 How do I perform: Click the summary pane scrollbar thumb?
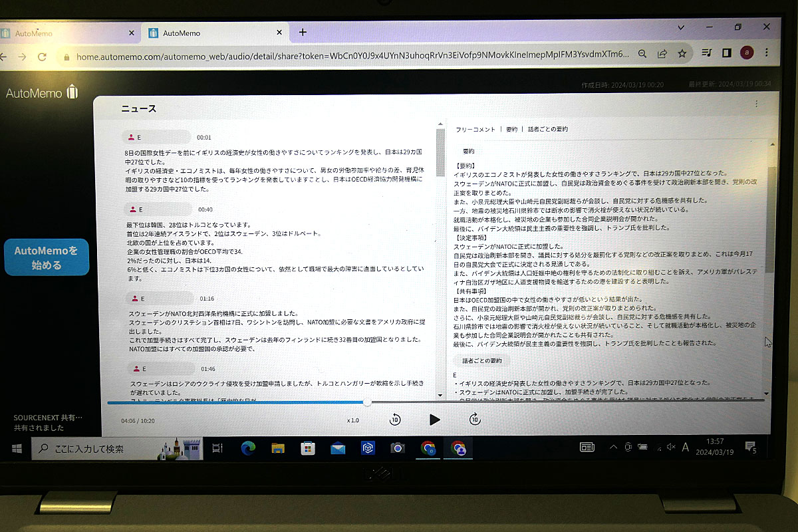click(x=770, y=219)
